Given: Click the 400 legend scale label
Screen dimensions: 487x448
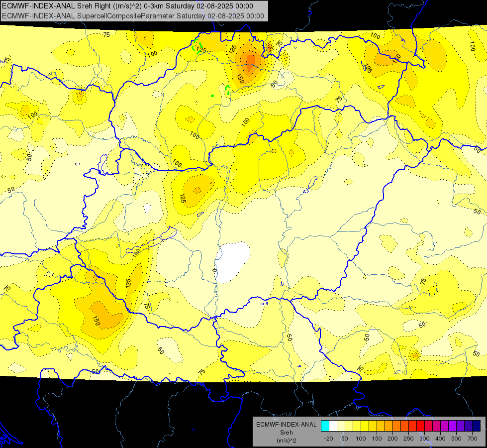Looking at the screenshot, I should (x=440, y=439).
